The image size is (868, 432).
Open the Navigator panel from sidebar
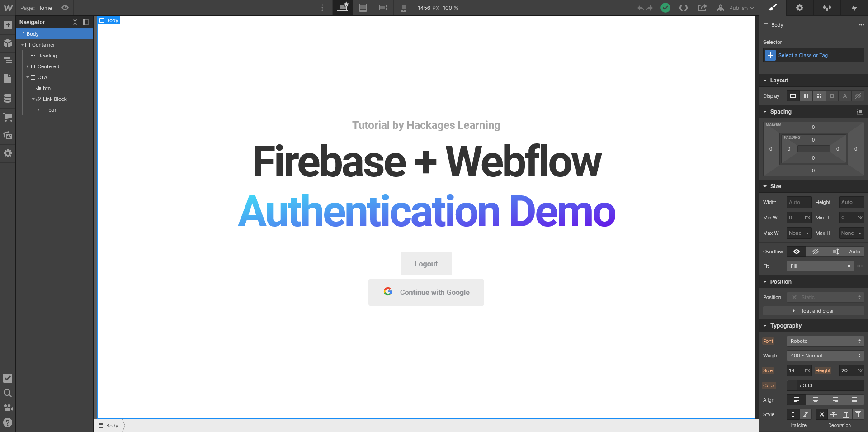click(8, 61)
